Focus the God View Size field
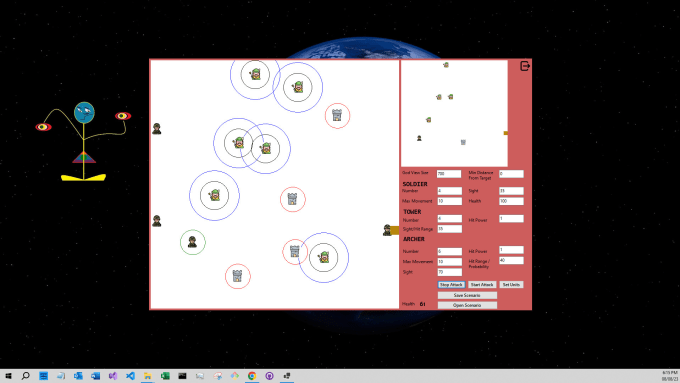 pos(449,174)
